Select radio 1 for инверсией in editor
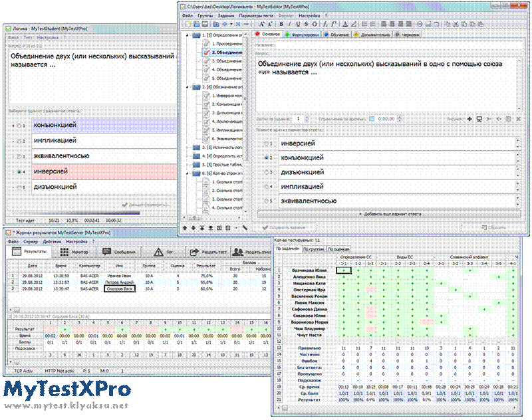The image size is (532, 420). point(267,144)
